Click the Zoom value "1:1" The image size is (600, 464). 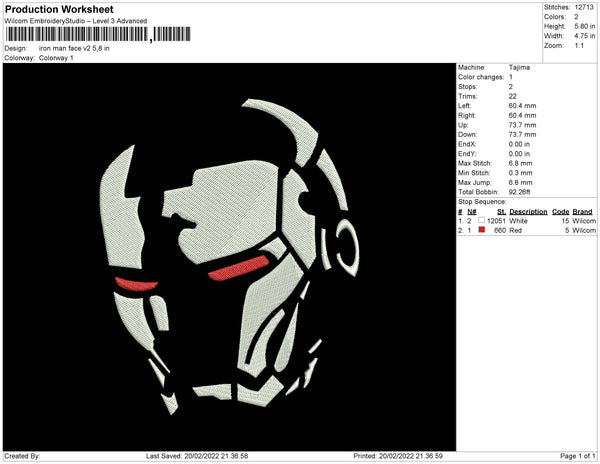[x=579, y=46]
